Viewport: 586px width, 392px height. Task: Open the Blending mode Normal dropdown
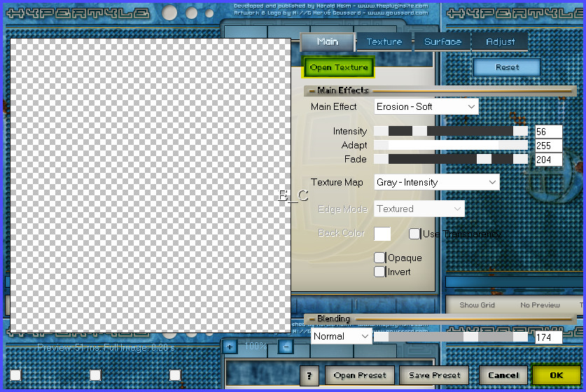tap(341, 336)
